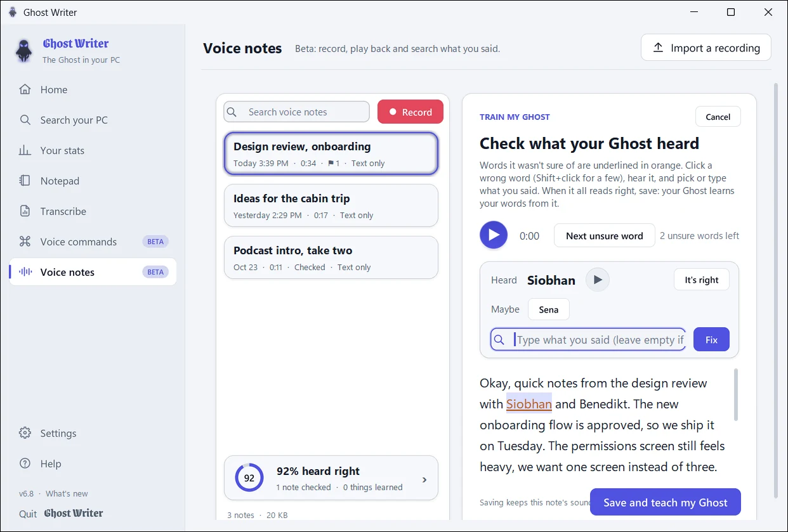
Task: Select the Voice notes sidebar item
Action: 93,272
